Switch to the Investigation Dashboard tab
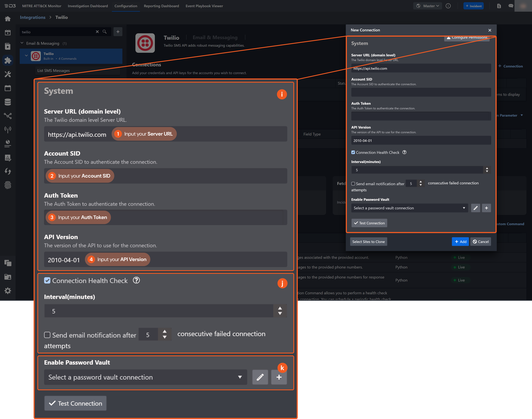The width and height of the screenshot is (532, 419). [88, 6]
